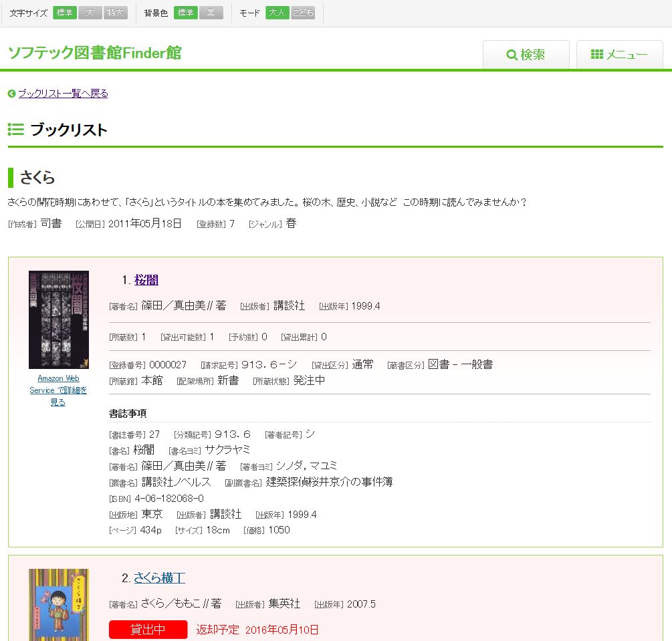Go back via ブックリスト一覧へ戻る link
This screenshot has height=641, width=672.
point(63,94)
